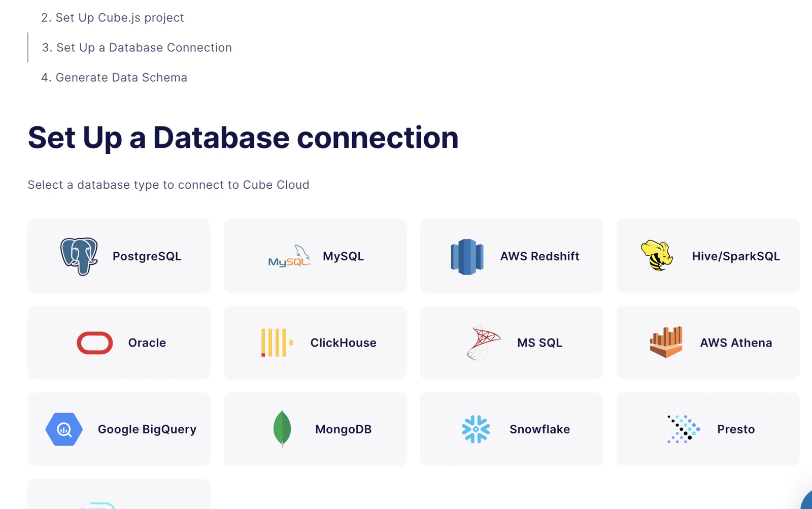Click the MongoDB green leaf icon
This screenshot has width=812, height=509.
pyautogui.click(x=282, y=429)
